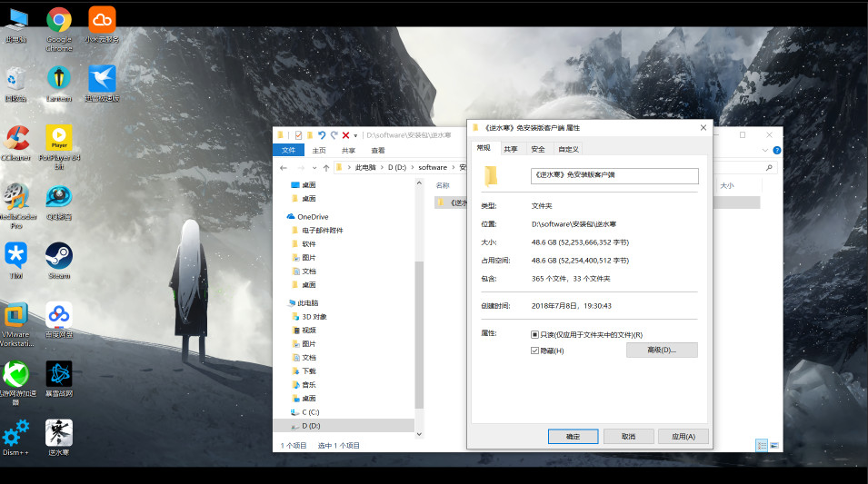Click the Explorer search magnifier icon
Screen dimensions: 868x484
click(769, 168)
